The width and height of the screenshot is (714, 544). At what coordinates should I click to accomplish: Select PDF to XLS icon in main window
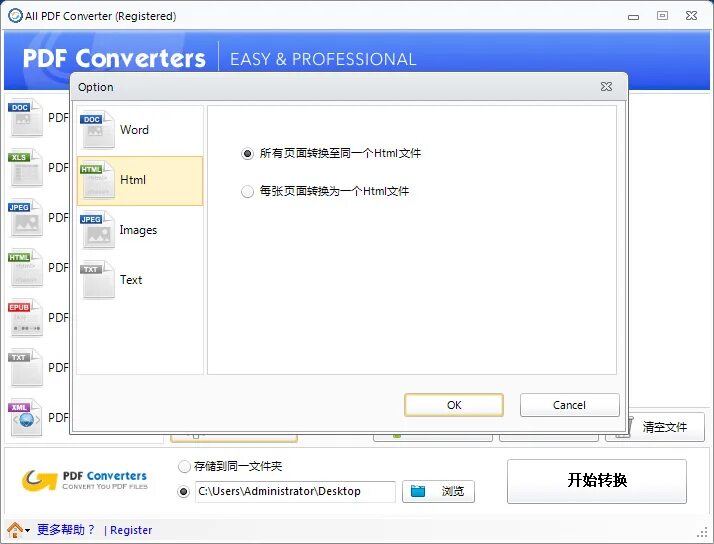tap(26, 168)
